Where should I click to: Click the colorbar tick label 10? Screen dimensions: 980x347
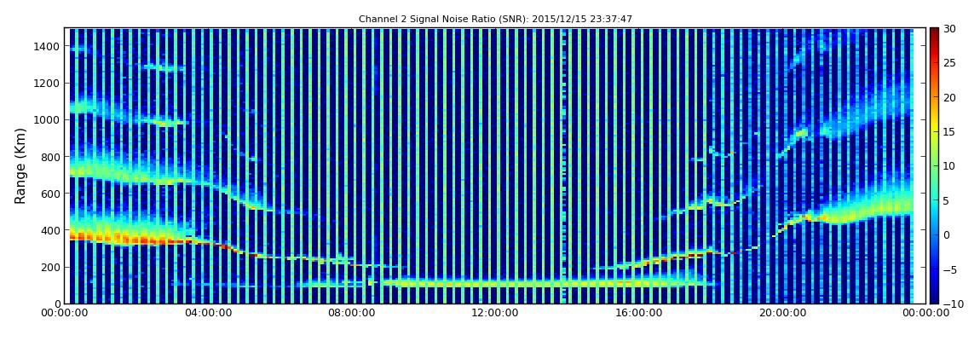click(950, 166)
